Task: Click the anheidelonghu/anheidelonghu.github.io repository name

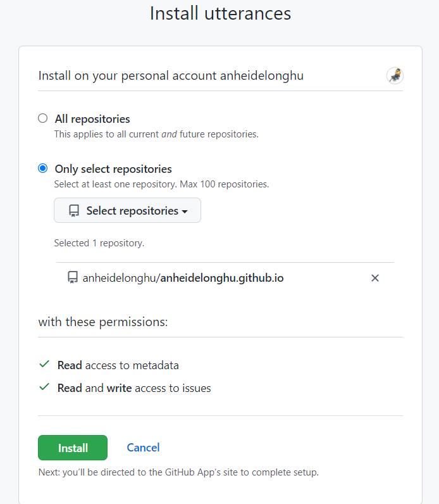Action: pos(183,278)
